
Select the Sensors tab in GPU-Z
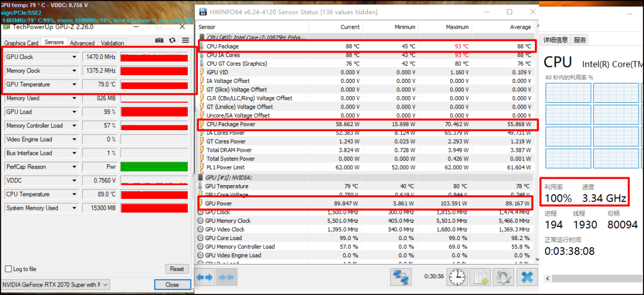tap(54, 42)
